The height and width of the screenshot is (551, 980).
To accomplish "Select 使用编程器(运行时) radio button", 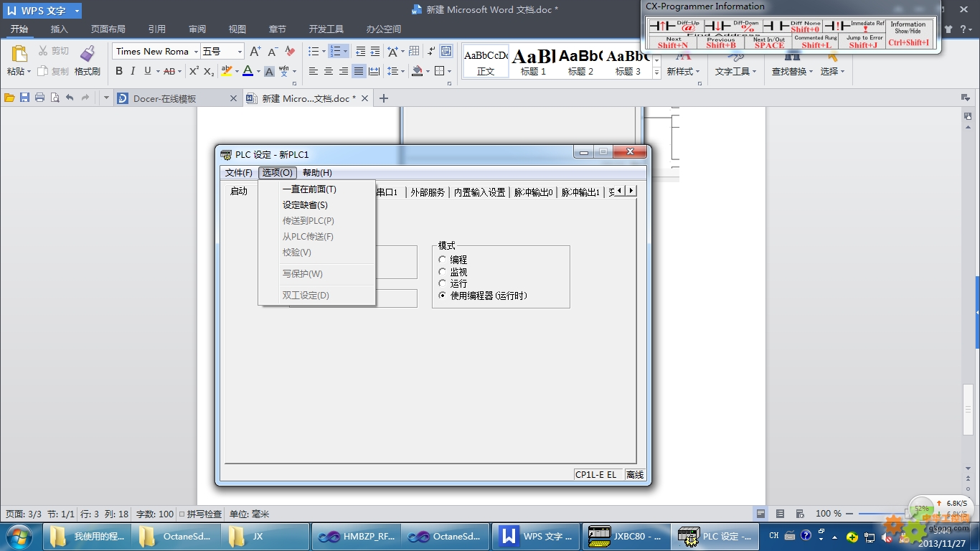I will click(x=443, y=296).
